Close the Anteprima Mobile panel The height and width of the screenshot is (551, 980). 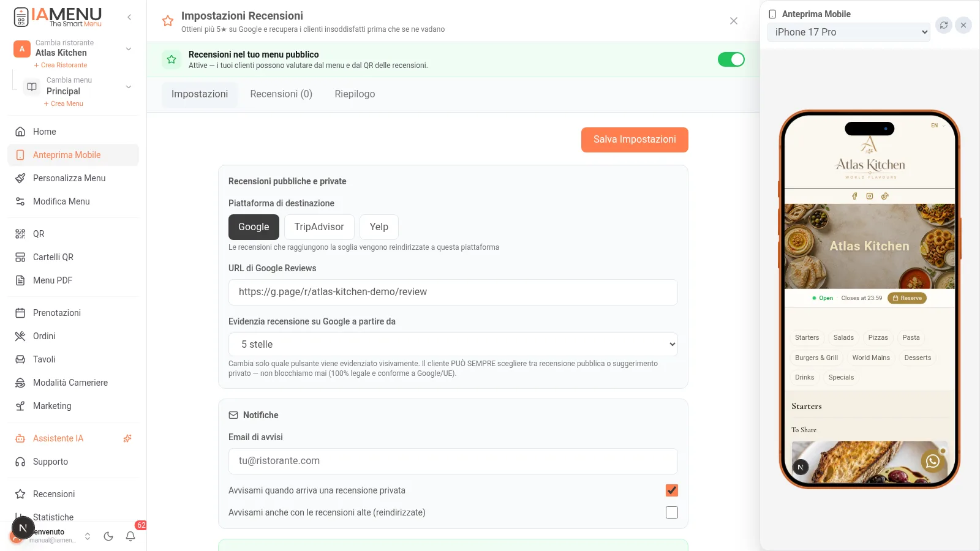coord(963,25)
